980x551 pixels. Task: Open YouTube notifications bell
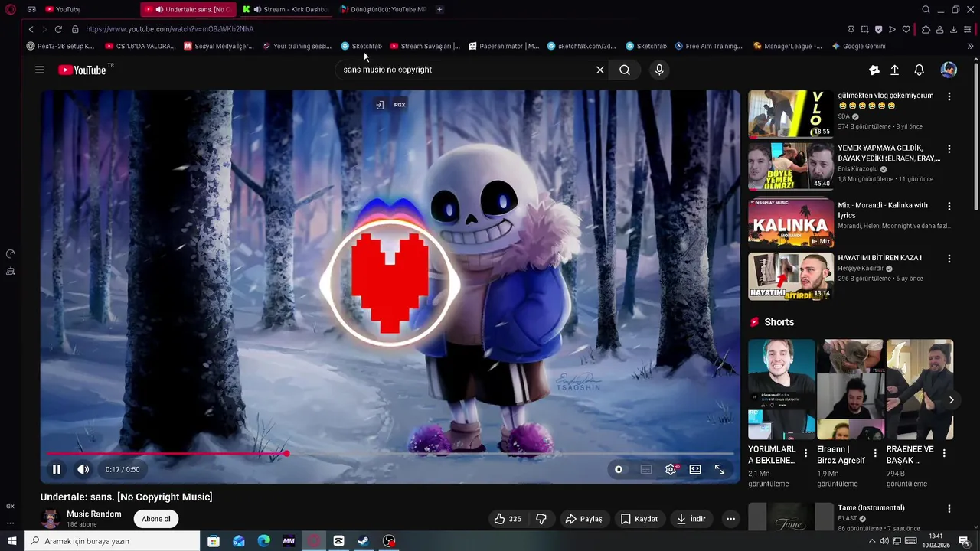pyautogui.click(x=919, y=70)
